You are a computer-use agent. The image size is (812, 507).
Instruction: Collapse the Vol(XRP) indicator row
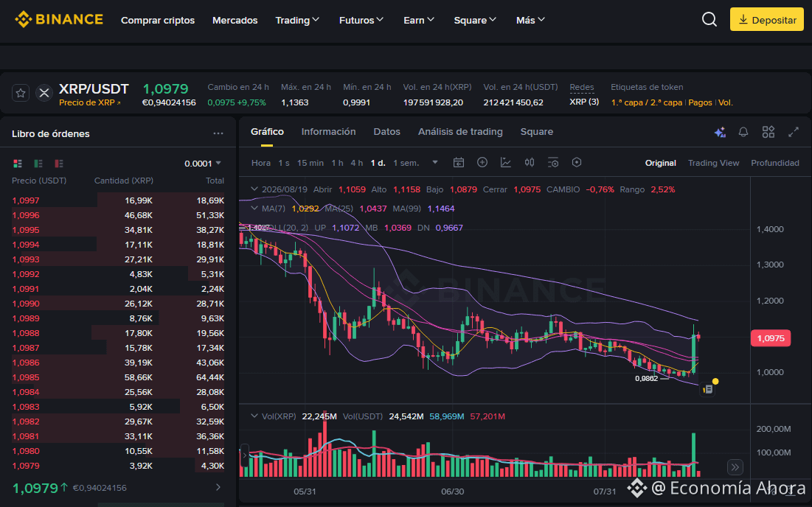click(x=254, y=416)
